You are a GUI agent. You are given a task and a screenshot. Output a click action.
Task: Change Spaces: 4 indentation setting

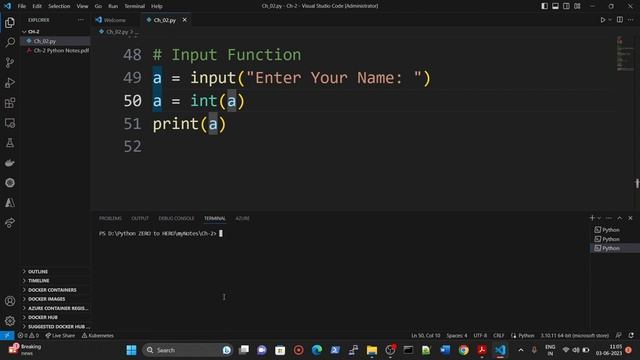click(x=457, y=336)
